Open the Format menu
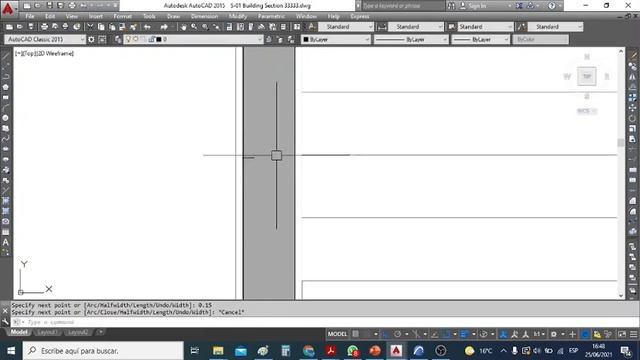The width and height of the screenshot is (640, 360). point(122,16)
